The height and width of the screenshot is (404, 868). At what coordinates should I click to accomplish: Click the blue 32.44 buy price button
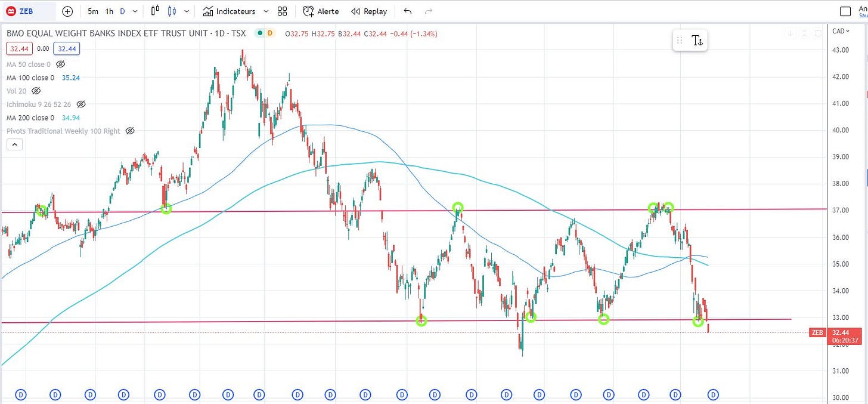click(66, 49)
